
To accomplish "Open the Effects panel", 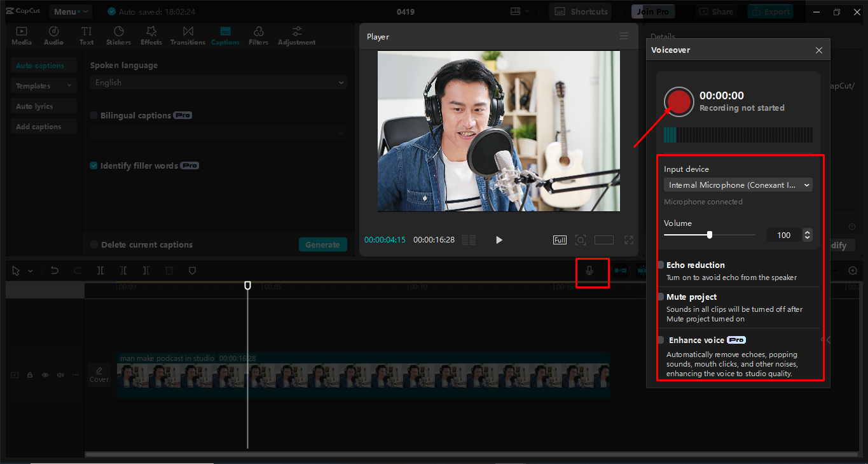I will tap(151, 36).
